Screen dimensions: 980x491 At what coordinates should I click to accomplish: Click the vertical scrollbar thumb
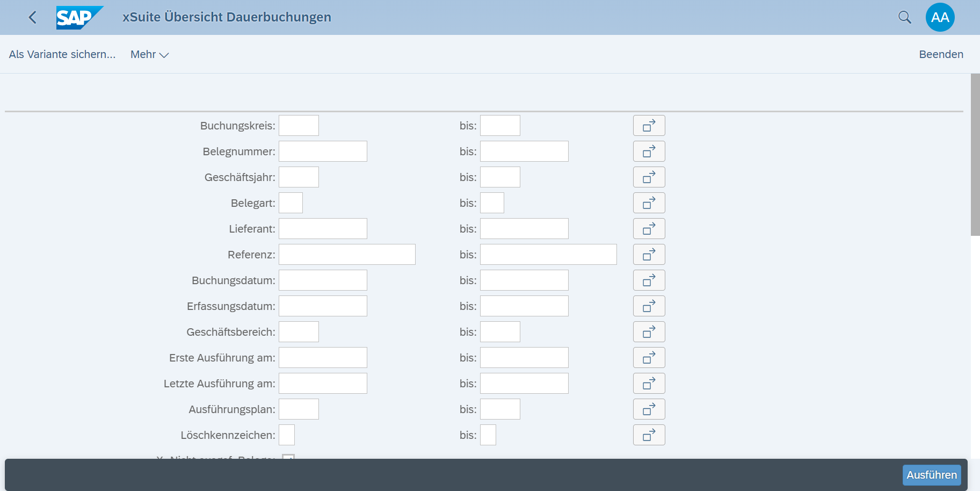(x=975, y=155)
